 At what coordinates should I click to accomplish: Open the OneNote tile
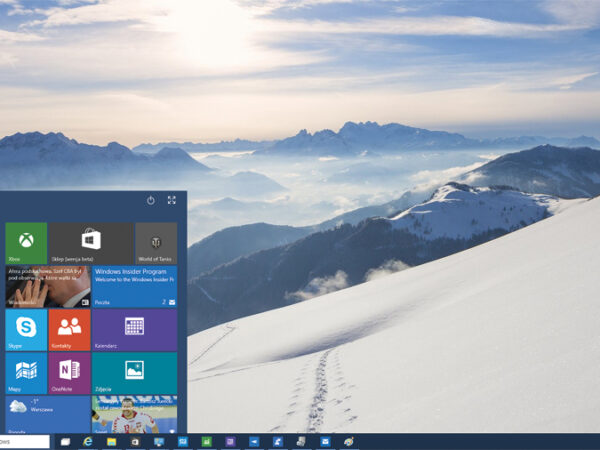(69, 373)
